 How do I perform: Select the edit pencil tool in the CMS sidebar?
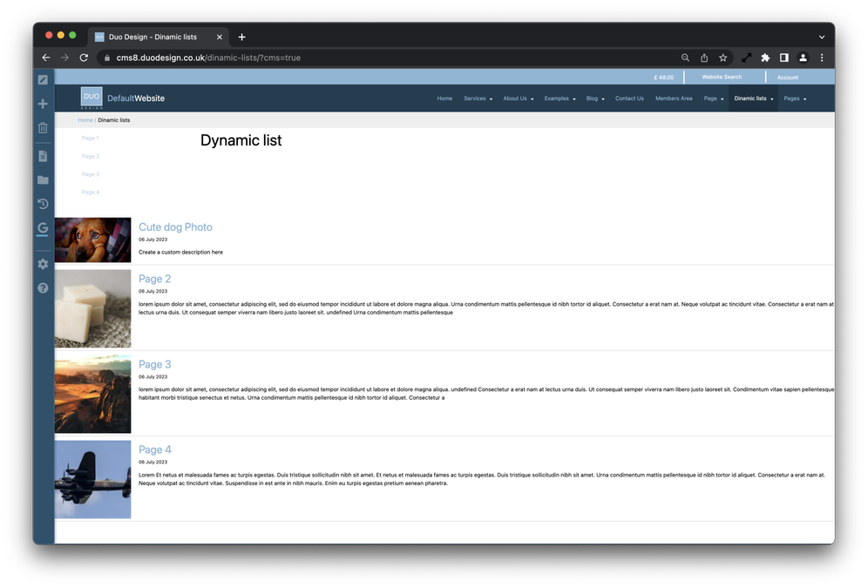42,79
